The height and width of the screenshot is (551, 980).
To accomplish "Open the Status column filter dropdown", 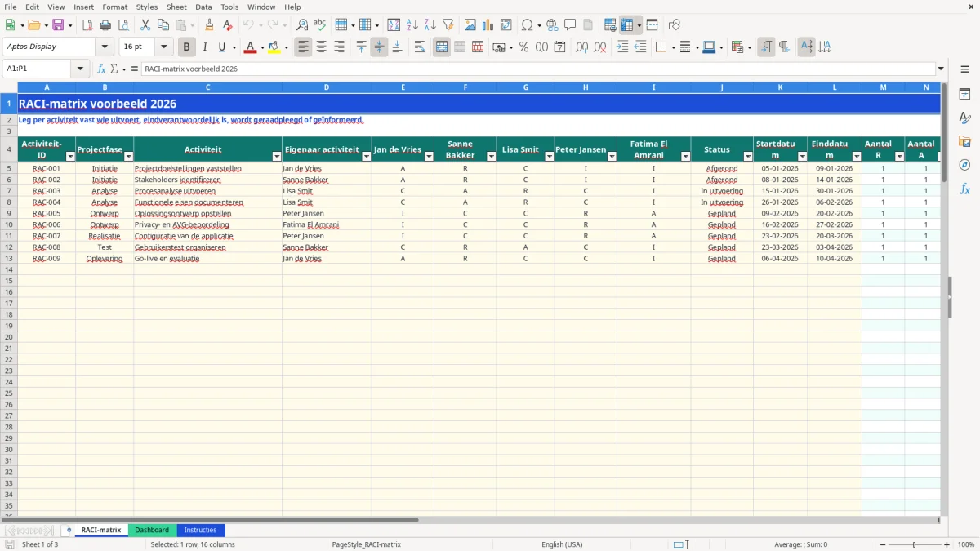I will point(747,156).
